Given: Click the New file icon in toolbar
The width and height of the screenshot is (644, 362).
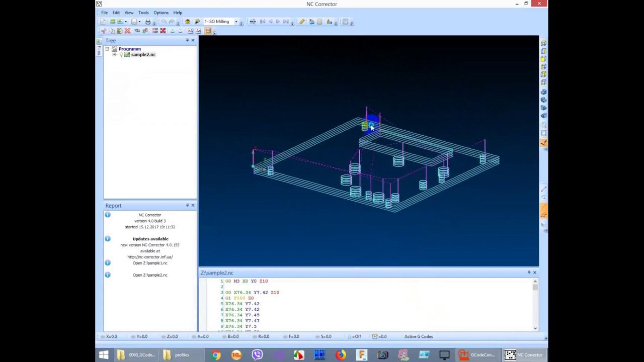Looking at the screenshot, I should (103, 22).
